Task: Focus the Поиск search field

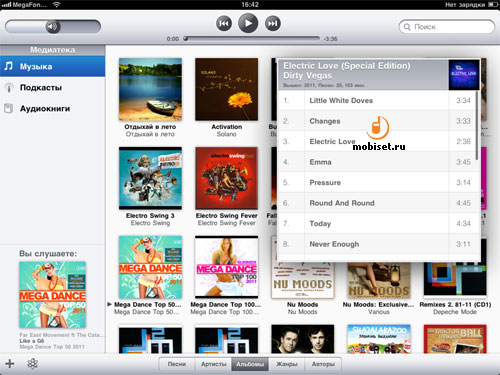Action: point(447,27)
